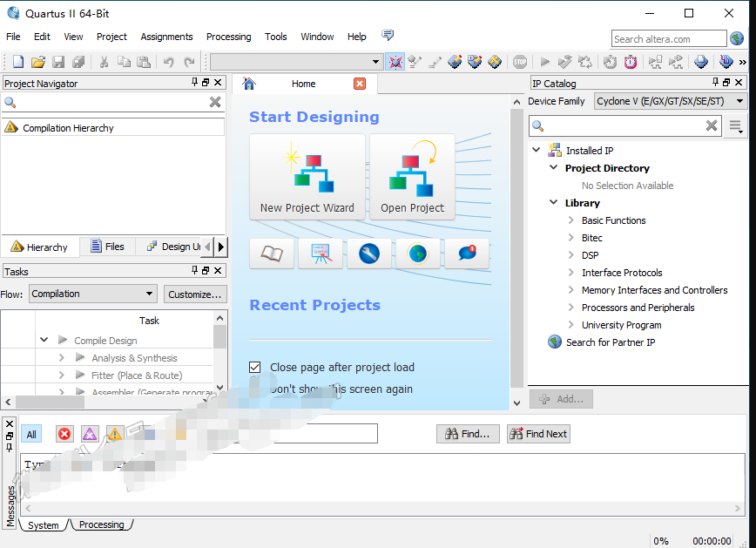Click the Paste clipboard icon
This screenshot has width=756, height=548.
[x=144, y=62]
